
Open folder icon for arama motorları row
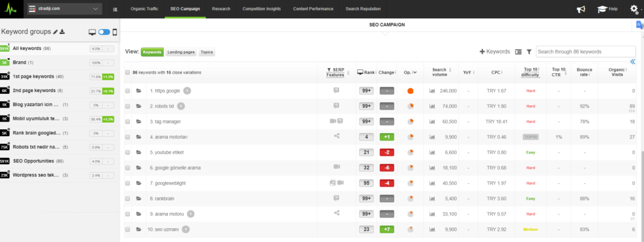139,137
